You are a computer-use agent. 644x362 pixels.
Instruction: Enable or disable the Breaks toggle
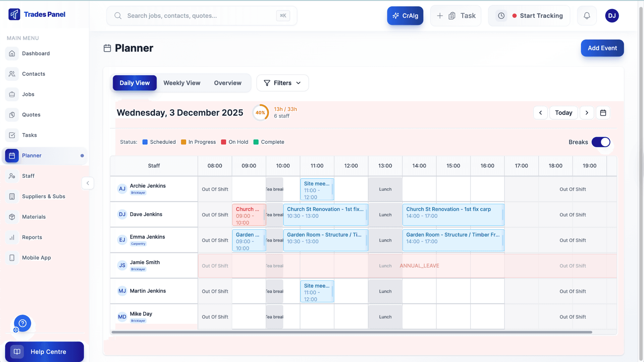click(x=601, y=142)
